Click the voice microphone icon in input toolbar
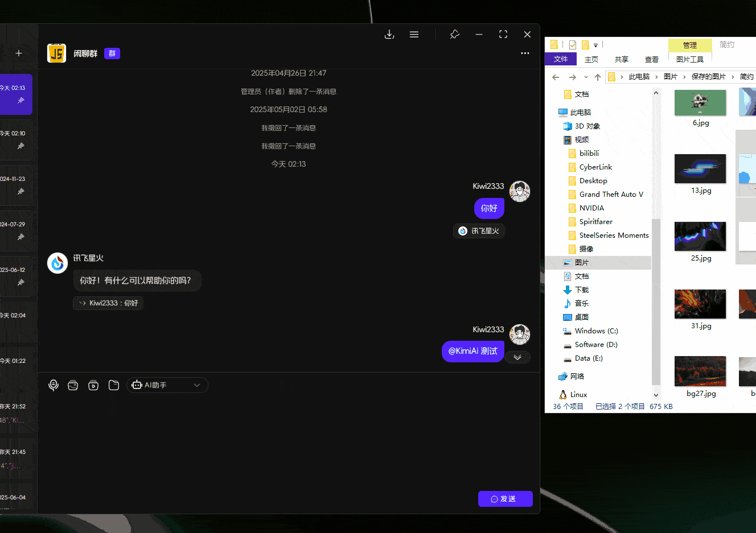 [x=54, y=385]
